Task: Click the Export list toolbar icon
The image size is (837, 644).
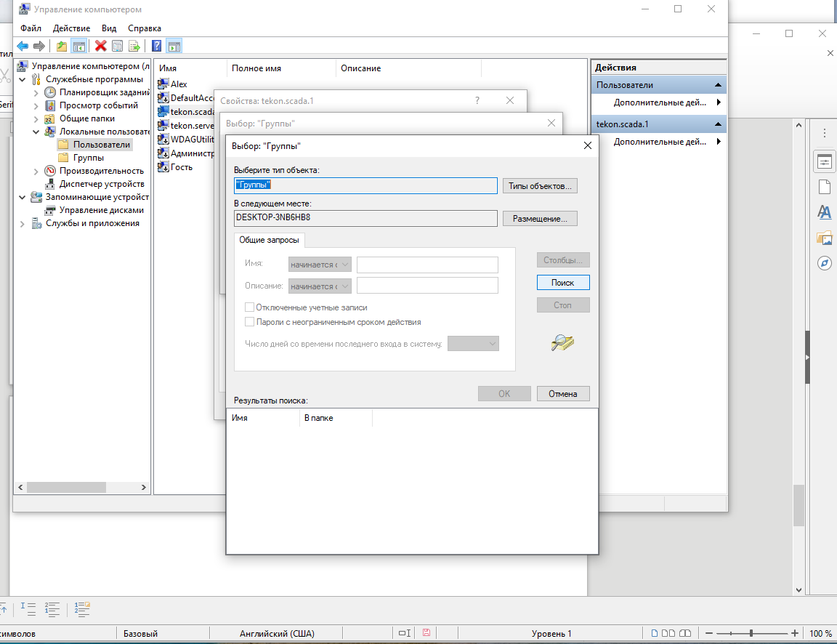Action: tap(134, 47)
